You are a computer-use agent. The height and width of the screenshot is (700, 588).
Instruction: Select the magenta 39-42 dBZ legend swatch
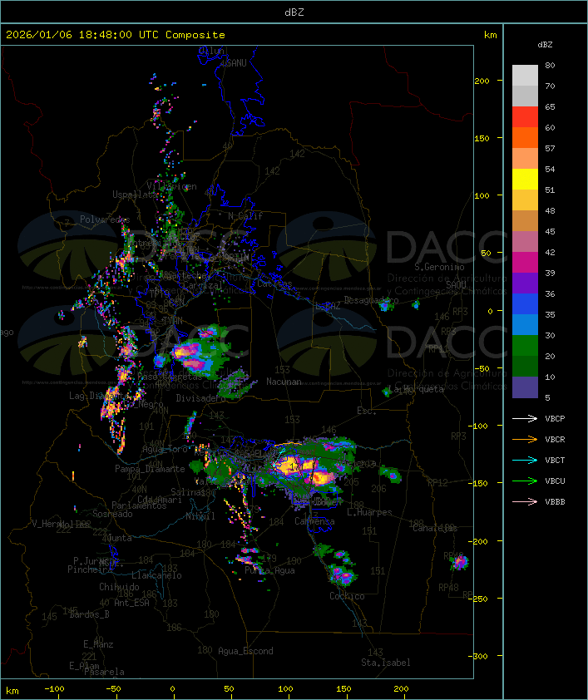click(x=525, y=263)
